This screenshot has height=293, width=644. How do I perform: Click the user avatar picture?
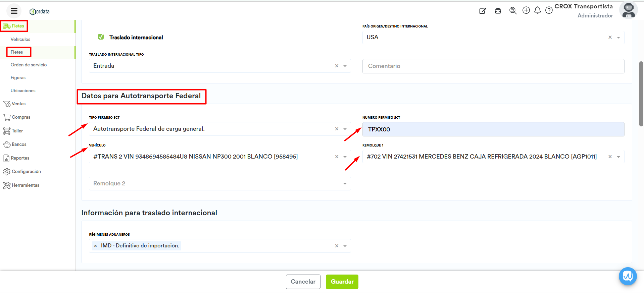[628, 10]
